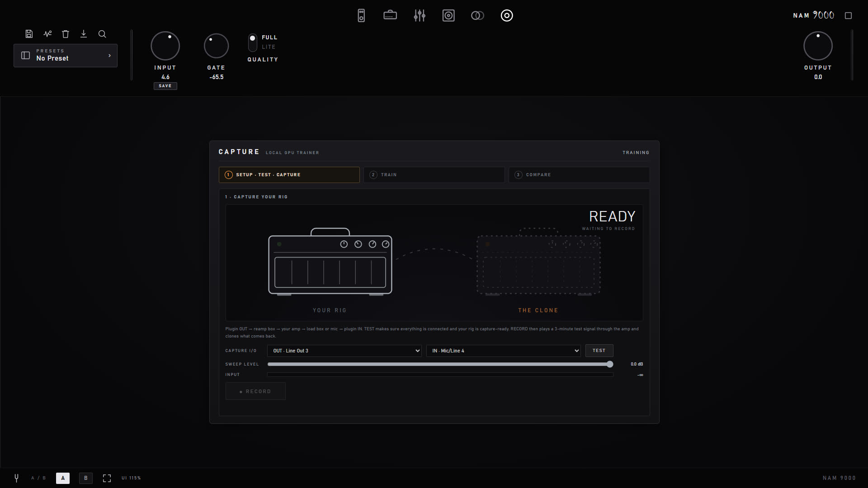Click the download import icon

(84, 34)
